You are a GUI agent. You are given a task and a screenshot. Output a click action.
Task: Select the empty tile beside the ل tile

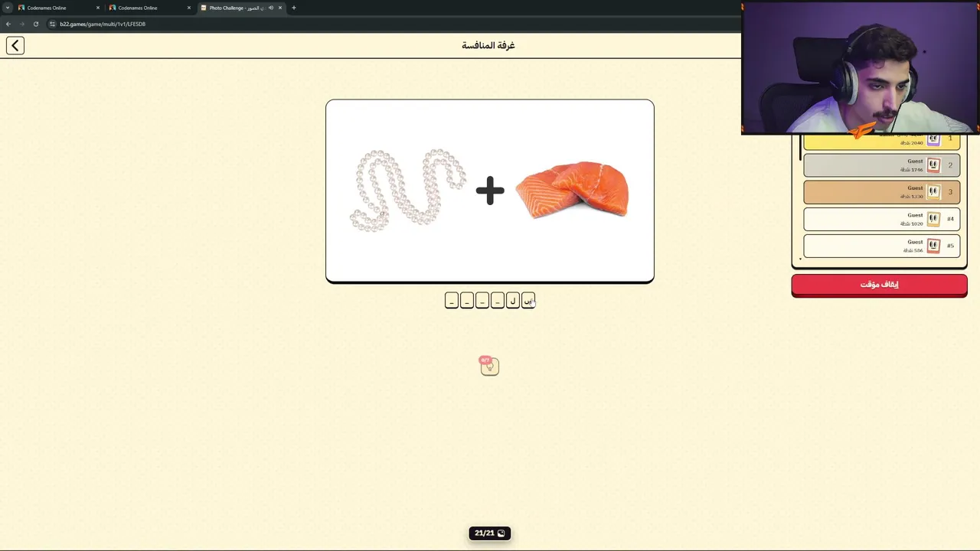(498, 301)
